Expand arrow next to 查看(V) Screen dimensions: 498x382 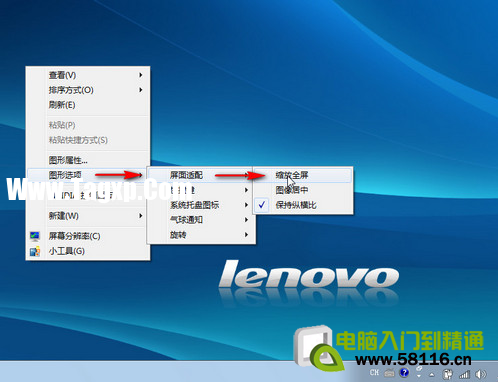(141, 75)
